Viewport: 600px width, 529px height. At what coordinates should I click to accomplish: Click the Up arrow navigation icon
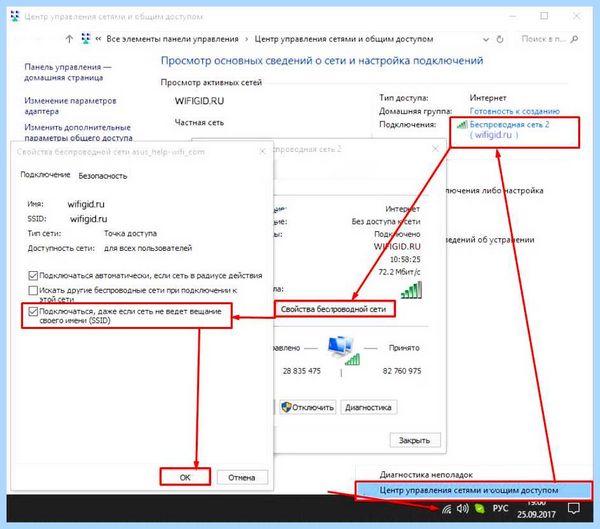click(x=69, y=39)
